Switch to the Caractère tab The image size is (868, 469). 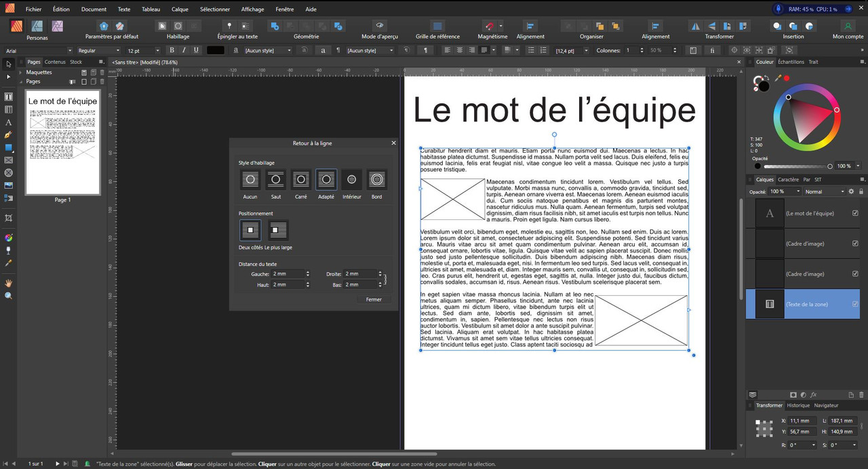788,180
